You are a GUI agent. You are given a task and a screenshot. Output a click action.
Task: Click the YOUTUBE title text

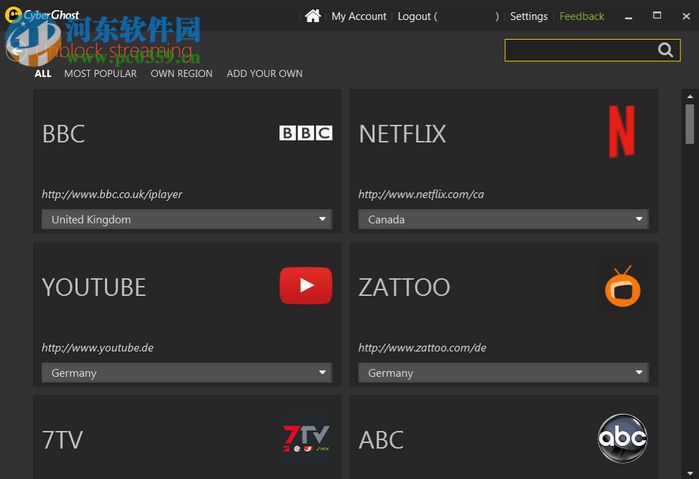(x=94, y=287)
